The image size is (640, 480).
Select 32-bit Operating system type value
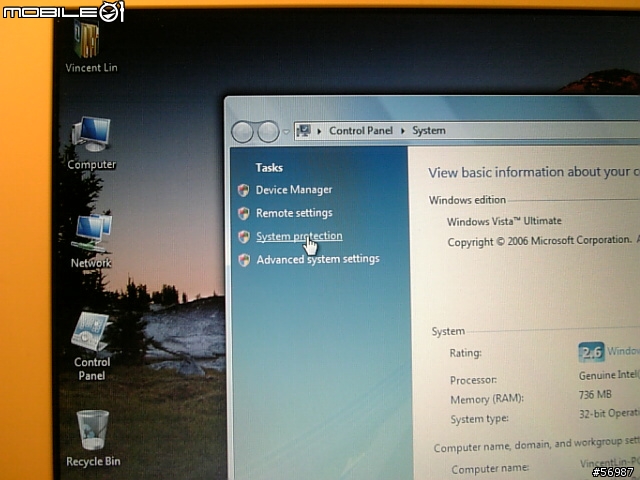609,414
